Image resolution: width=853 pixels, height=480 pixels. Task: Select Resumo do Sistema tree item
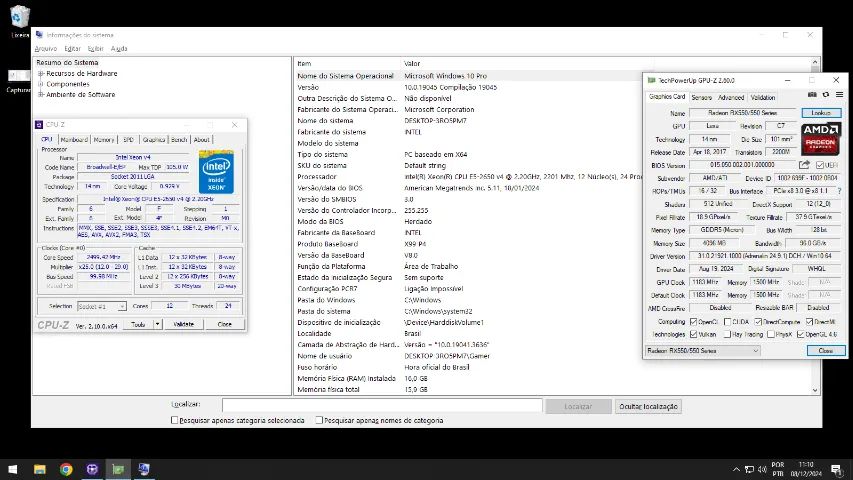point(67,63)
